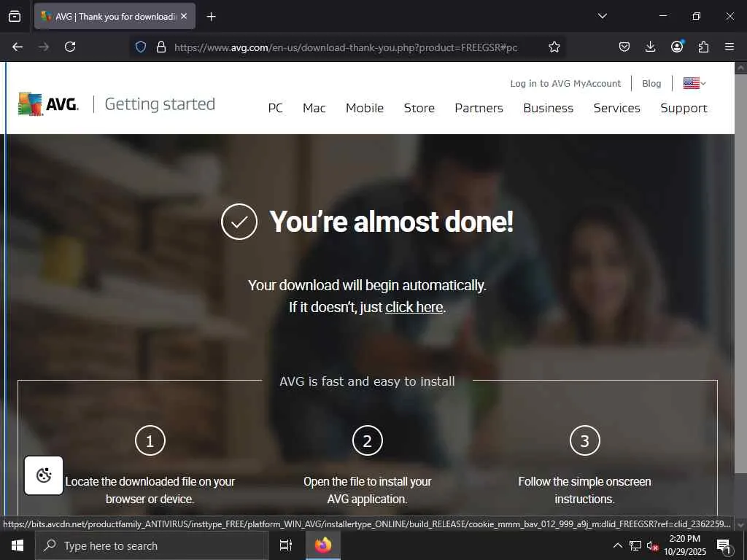Screen dimensions: 747x560
Task: Open the Business navigation item
Action: 548,108
